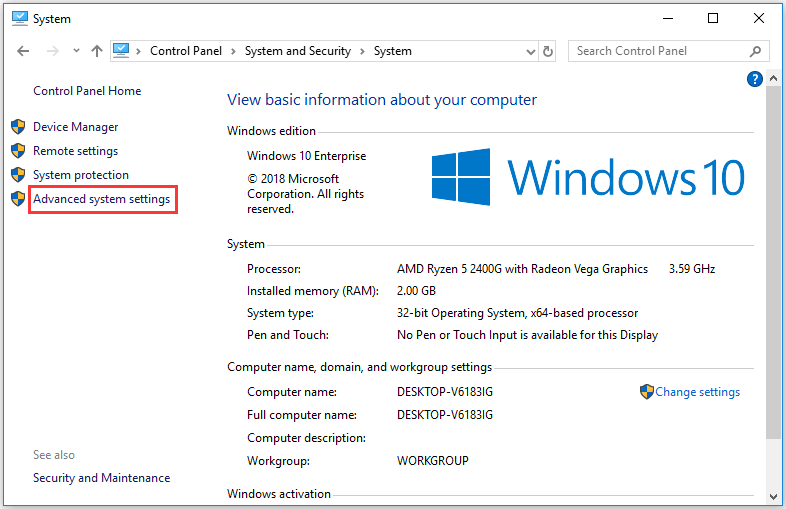Click shield icon beside System protection

pyautogui.click(x=18, y=175)
